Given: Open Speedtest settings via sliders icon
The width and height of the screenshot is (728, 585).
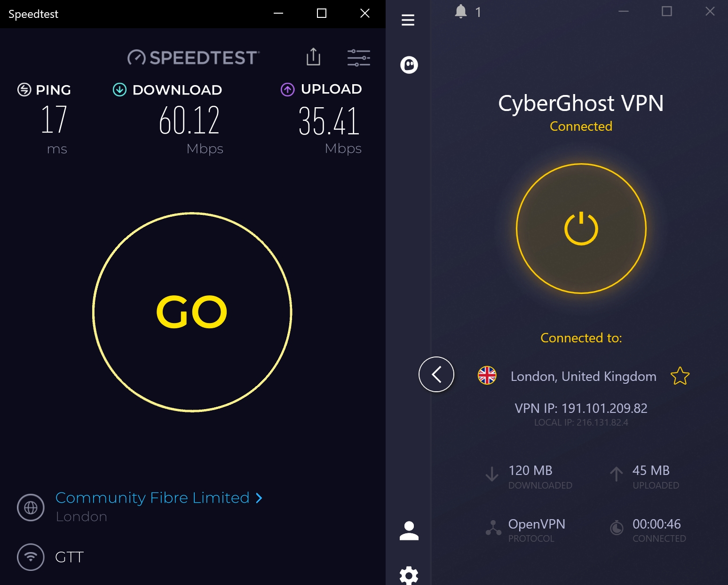Looking at the screenshot, I should [358, 57].
